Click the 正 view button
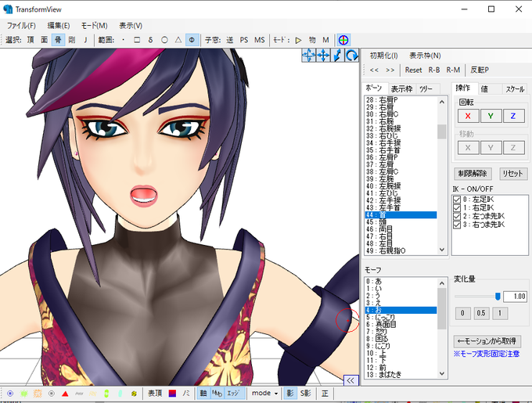532x403 pixels. point(325,394)
